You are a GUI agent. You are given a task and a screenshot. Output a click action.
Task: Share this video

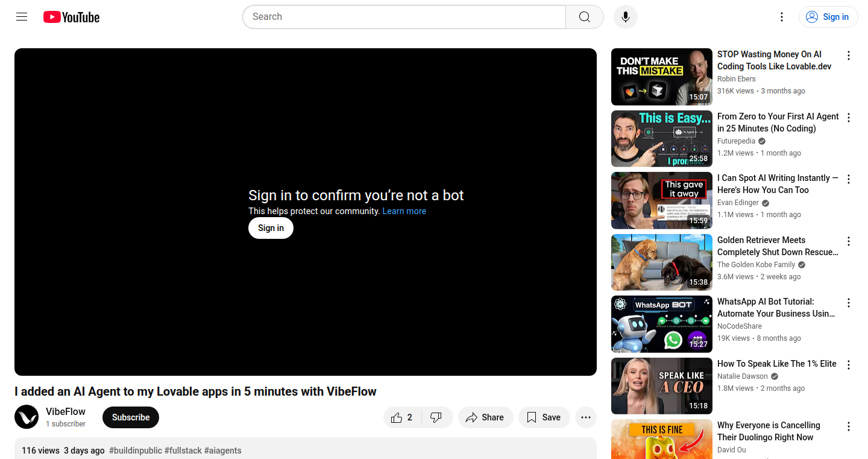(x=485, y=417)
